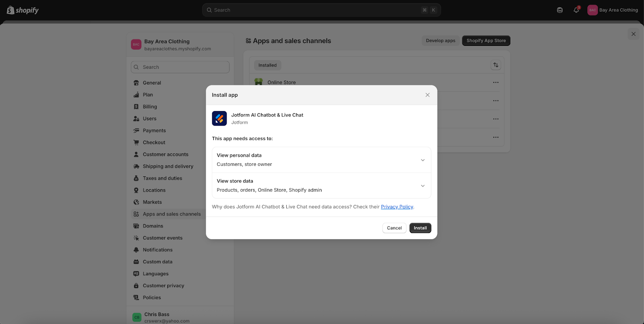This screenshot has width=644, height=324.
Task: Click the Bay Area Clothing store avatar in the settings sidebar
Action: pyautogui.click(x=136, y=45)
